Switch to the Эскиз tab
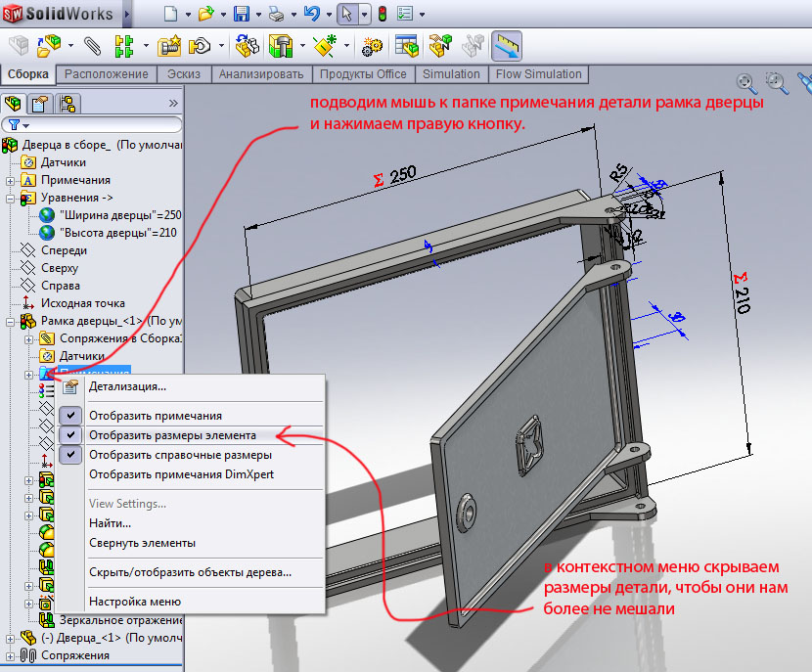Image resolution: width=812 pixels, height=672 pixels. [184, 74]
